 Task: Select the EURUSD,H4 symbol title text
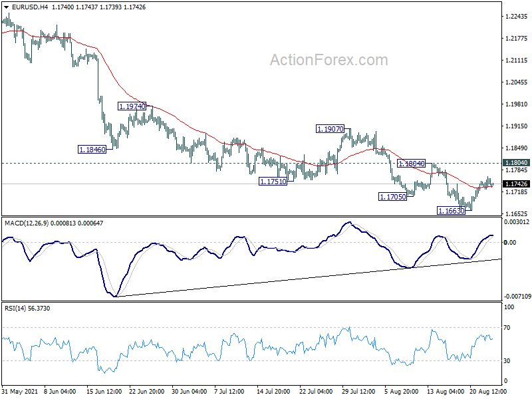tap(30, 7)
